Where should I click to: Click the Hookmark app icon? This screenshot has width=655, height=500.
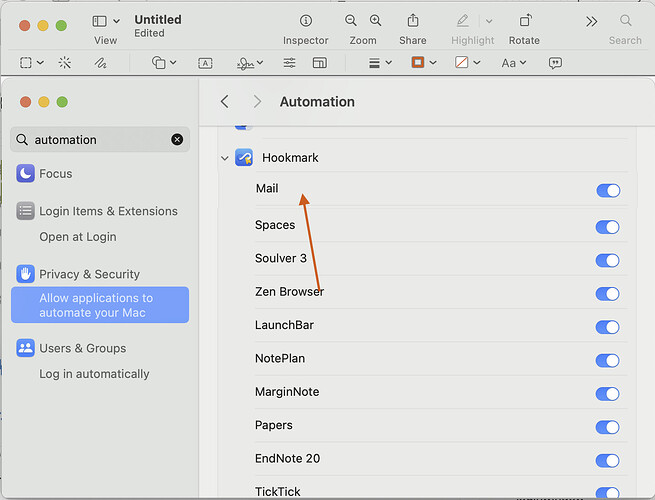244,157
